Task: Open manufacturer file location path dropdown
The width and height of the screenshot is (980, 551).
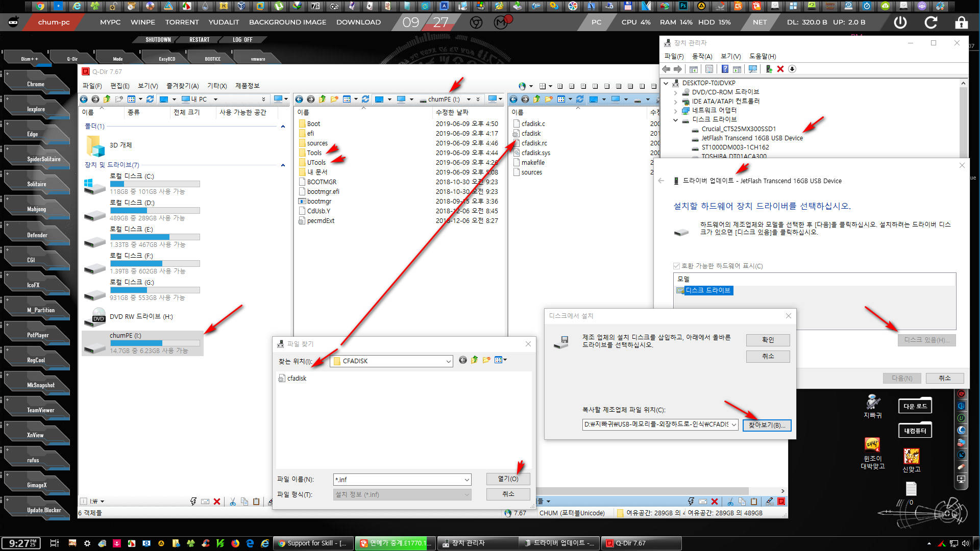Action: pyautogui.click(x=733, y=424)
